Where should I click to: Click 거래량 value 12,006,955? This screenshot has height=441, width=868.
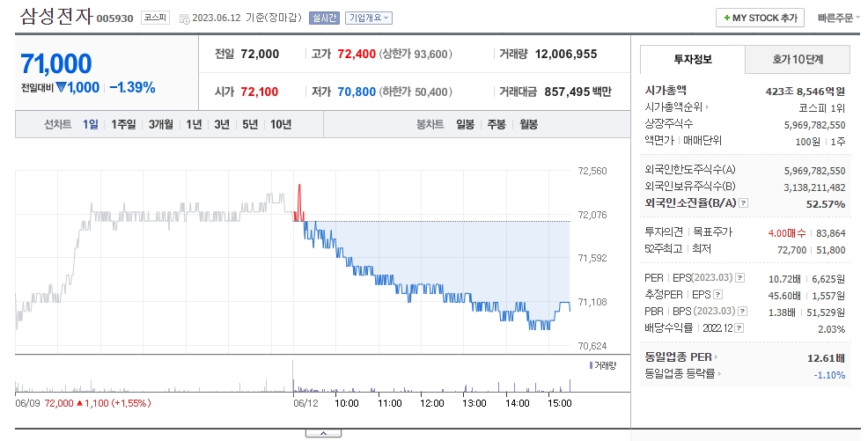coord(566,54)
